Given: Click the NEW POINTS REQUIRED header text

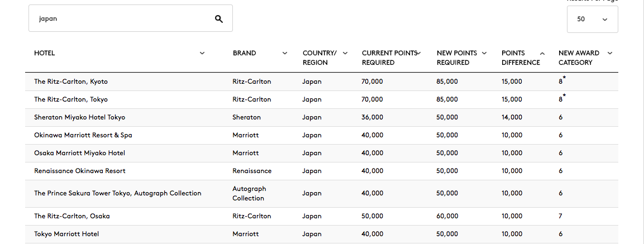Looking at the screenshot, I should [457, 58].
